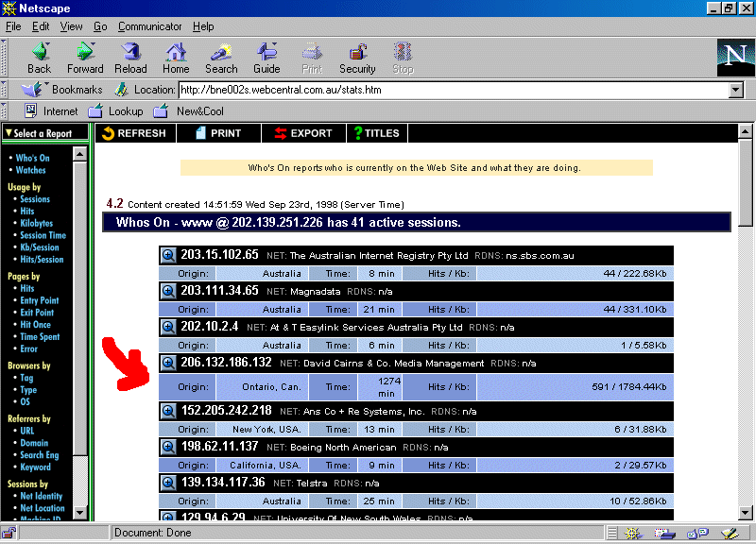Open Mailbox from component bar

pos(665,533)
